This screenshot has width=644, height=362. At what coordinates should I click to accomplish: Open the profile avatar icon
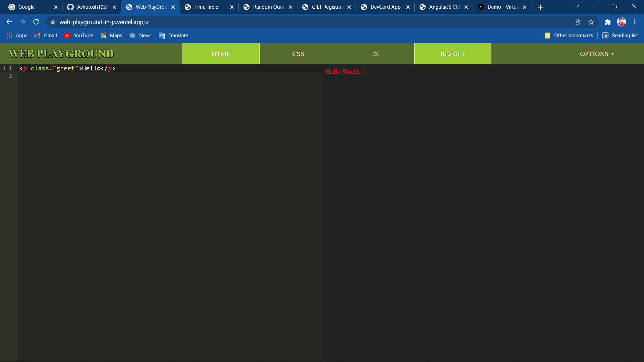coord(622,22)
